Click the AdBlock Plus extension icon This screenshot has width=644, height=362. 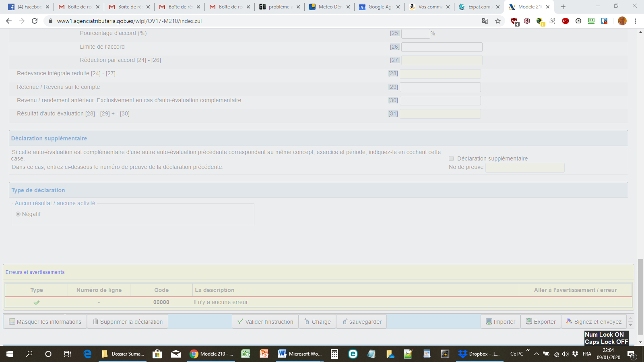coord(566,21)
